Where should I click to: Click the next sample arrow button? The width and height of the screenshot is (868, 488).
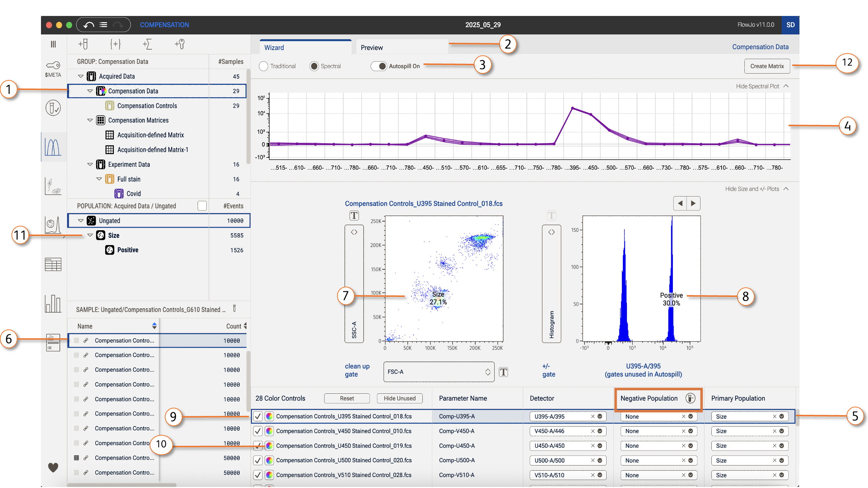(693, 203)
